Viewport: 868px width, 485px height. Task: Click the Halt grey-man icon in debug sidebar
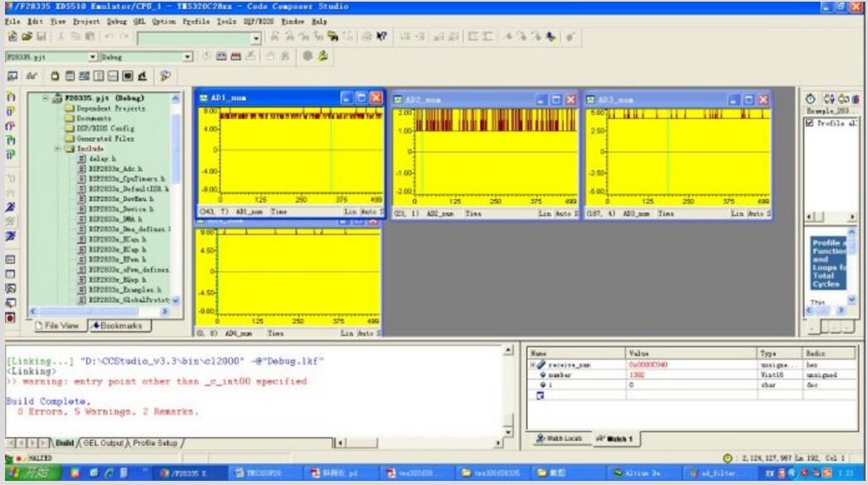coord(11,221)
